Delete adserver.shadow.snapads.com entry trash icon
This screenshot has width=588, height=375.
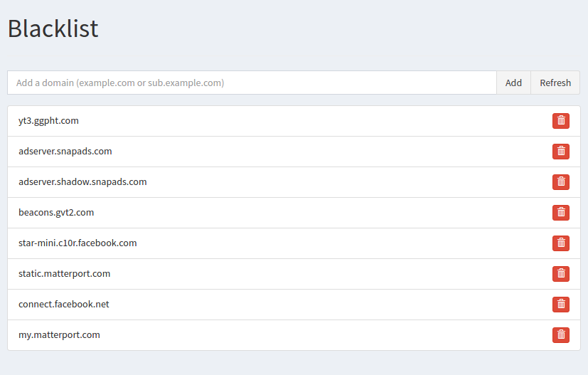coord(560,182)
